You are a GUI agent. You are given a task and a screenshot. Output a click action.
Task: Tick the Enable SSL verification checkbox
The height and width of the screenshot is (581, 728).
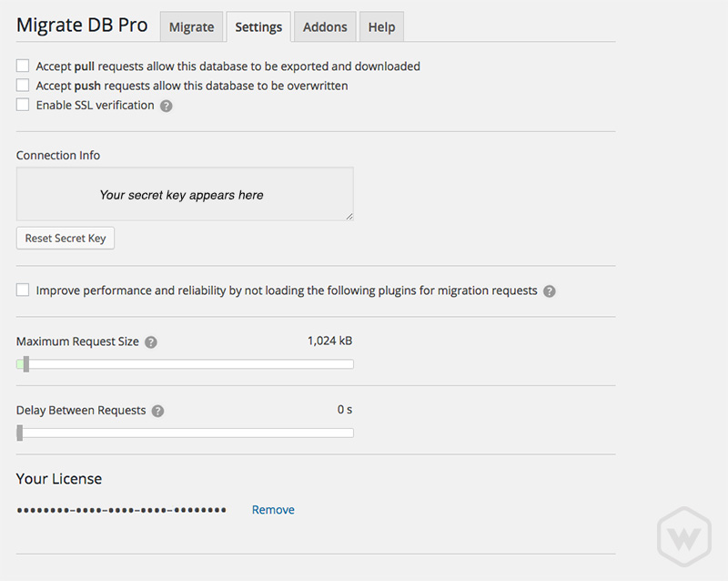(23, 105)
